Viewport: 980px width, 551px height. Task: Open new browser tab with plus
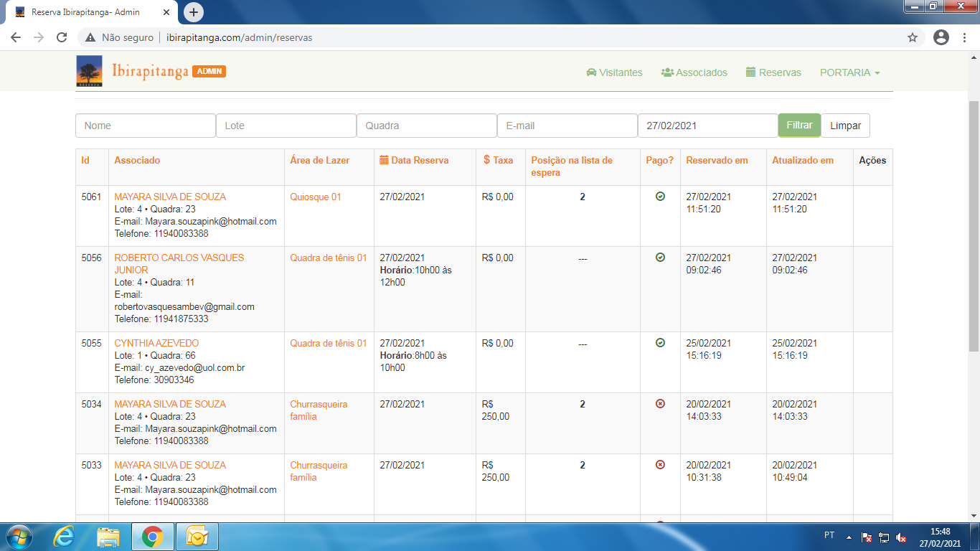[194, 12]
